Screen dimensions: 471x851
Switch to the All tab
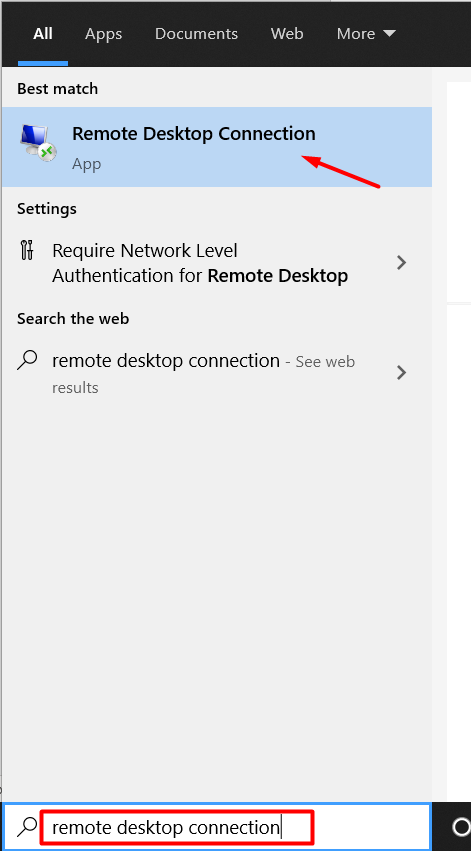pyautogui.click(x=43, y=34)
